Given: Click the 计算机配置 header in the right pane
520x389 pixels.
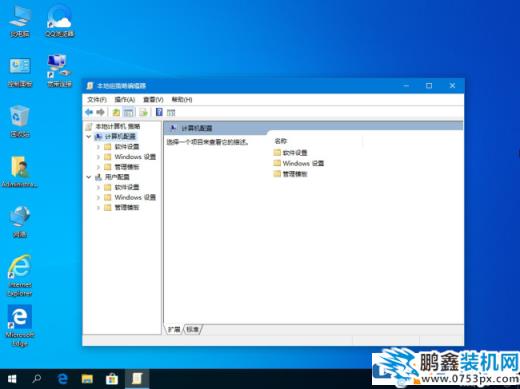Looking at the screenshot, I should click(x=196, y=128).
